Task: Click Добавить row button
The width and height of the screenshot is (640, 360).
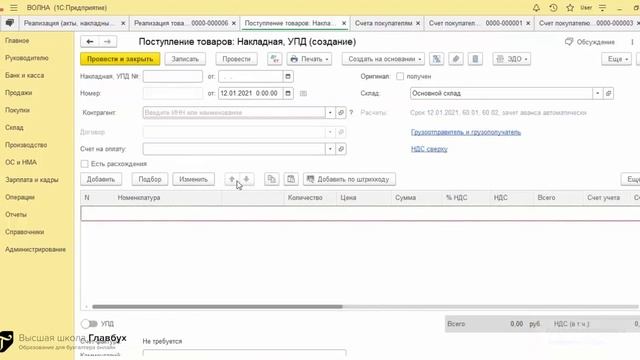Action: 101,179
